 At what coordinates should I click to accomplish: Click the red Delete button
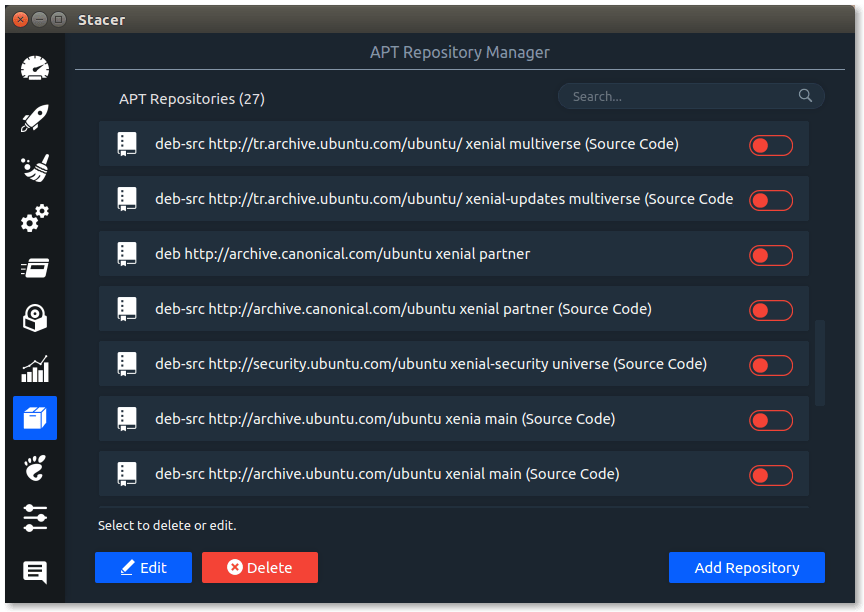pyautogui.click(x=260, y=567)
